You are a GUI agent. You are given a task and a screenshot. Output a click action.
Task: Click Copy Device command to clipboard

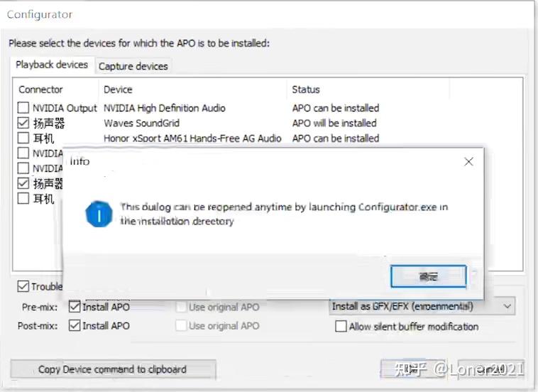point(112,369)
